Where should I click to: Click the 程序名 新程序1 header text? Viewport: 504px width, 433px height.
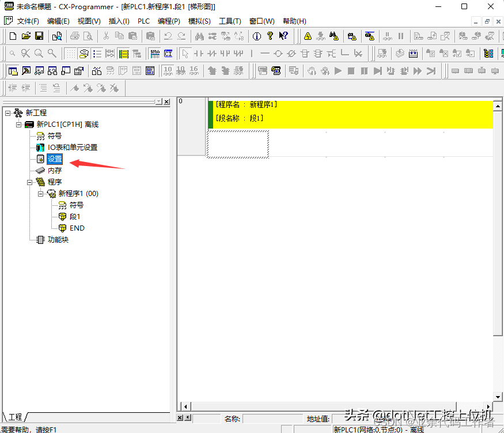click(x=246, y=104)
